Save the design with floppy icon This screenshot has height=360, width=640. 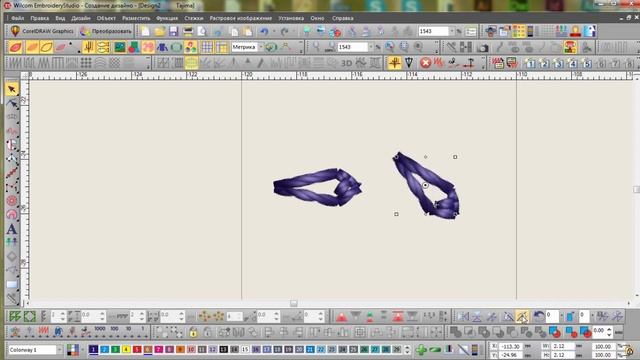click(174, 31)
